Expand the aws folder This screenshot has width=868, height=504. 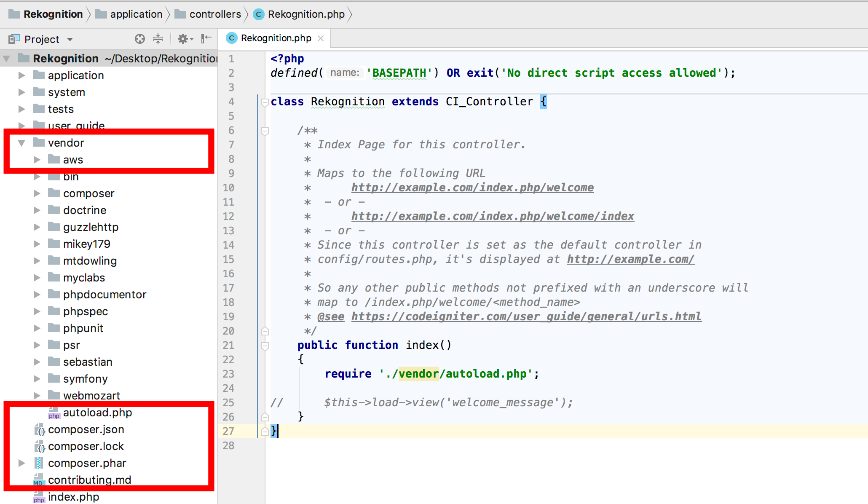click(37, 160)
